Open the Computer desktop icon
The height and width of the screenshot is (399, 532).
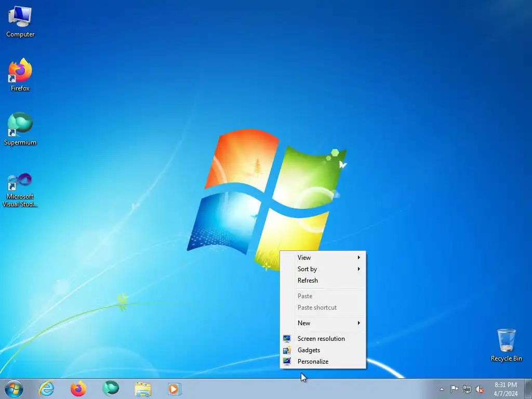(20, 22)
